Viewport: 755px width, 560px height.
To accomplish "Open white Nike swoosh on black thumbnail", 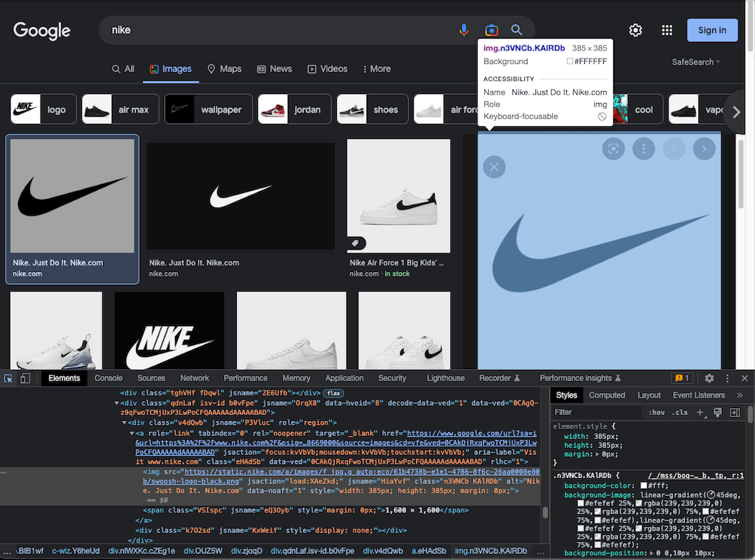I will click(x=241, y=195).
